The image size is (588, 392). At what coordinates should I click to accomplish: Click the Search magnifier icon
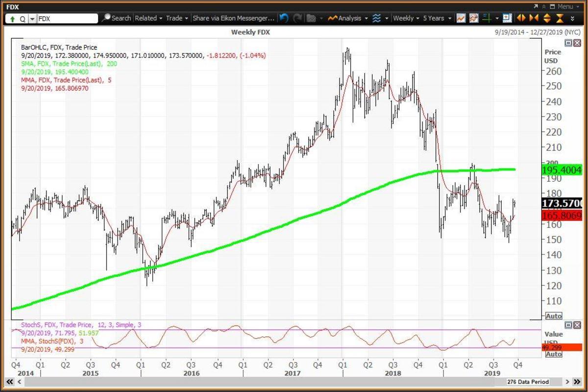pos(108,18)
